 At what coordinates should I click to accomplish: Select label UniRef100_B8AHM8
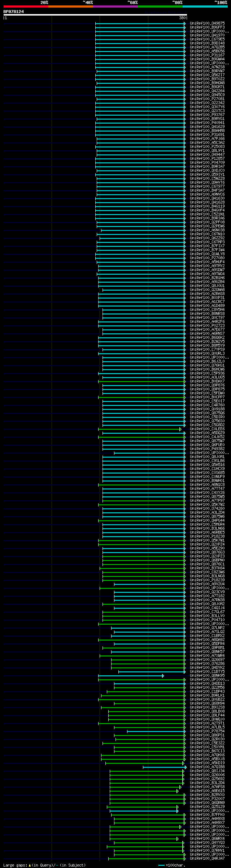(x=207, y=131)
